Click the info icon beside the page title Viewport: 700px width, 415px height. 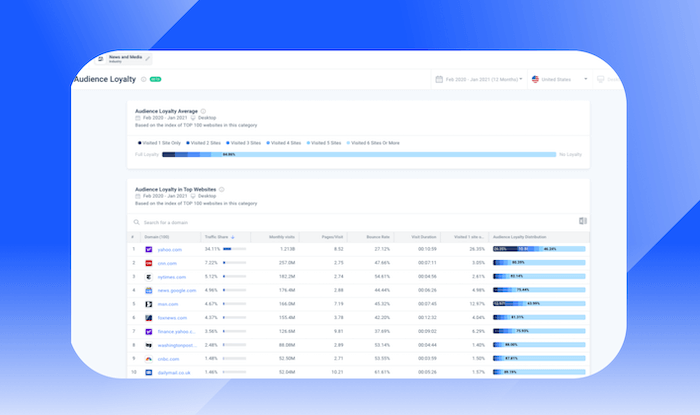(x=143, y=78)
